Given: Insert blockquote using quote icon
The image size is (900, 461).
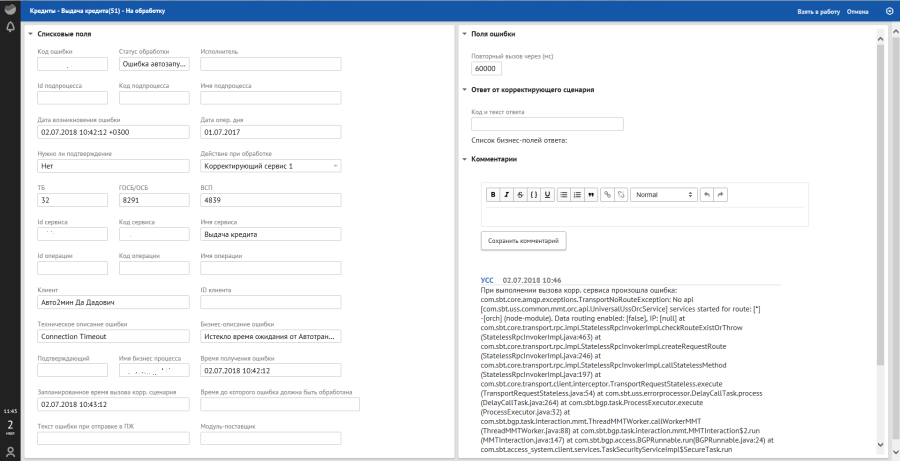Looking at the screenshot, I should click(x=591, y=194).
